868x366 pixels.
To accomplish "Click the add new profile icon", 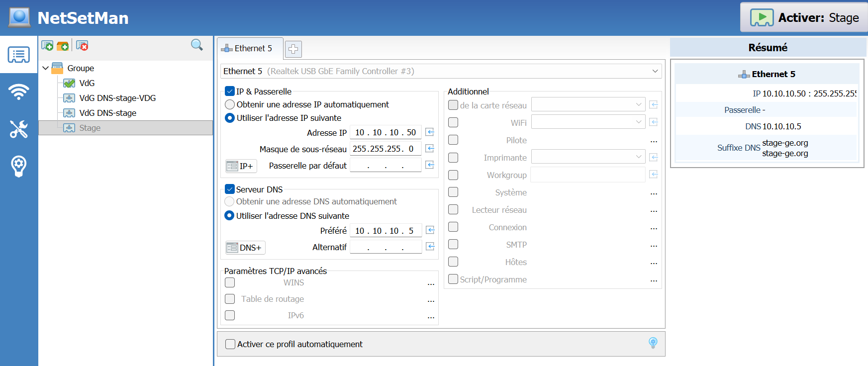I will (47, 46).
